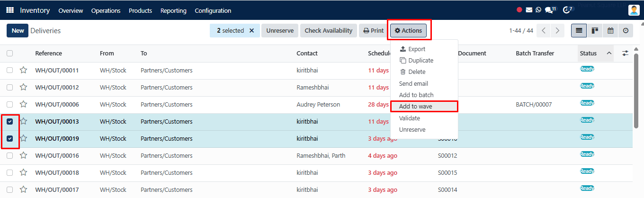This screenshot has height=198, width=644.
Task: Check the WH/OUT/00017 row checkbox
Action: pos(9,190)
